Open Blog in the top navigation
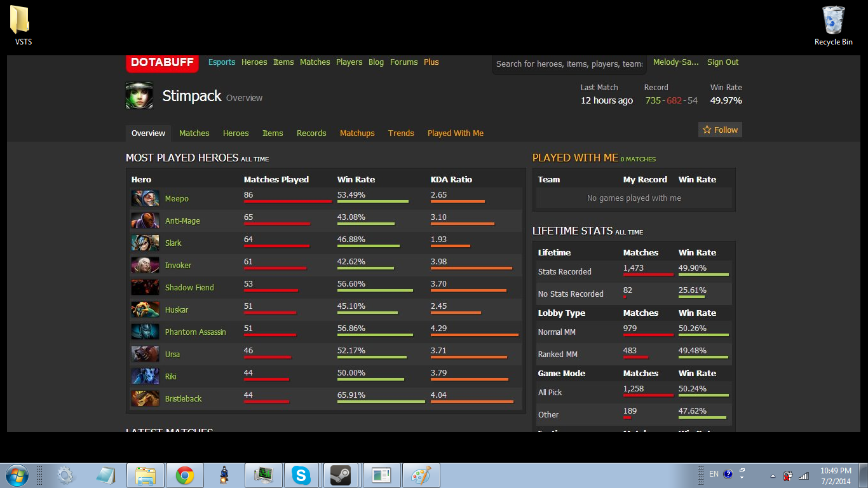 coord(376,62)
